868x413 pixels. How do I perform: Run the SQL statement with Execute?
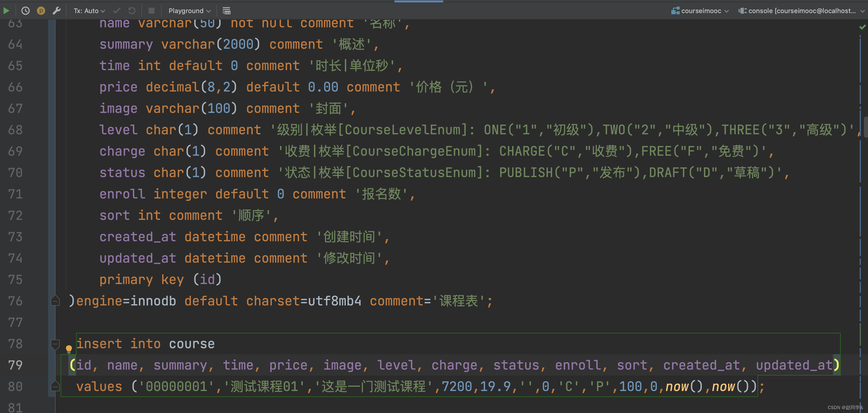(x=6, y=11)
